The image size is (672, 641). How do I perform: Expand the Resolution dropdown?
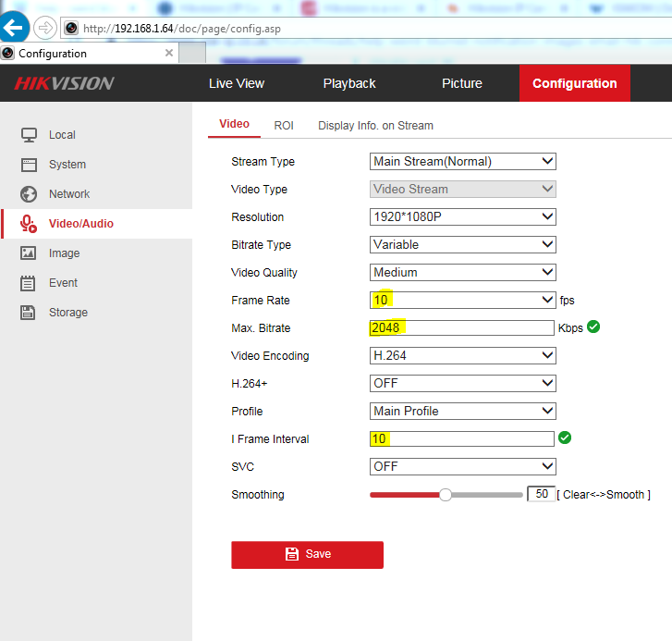(x=462, y=216)
